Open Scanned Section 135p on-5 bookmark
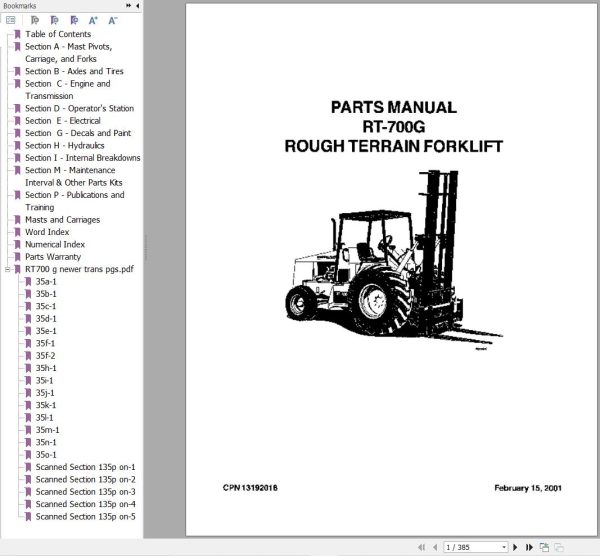This screenshot has height=556, width=600. [x=85, y=516]
